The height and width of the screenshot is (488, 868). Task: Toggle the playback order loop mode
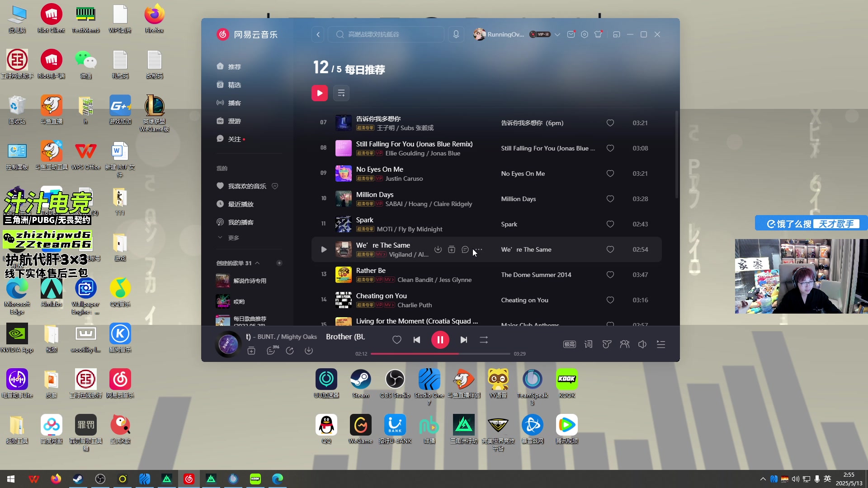(484, 340)
